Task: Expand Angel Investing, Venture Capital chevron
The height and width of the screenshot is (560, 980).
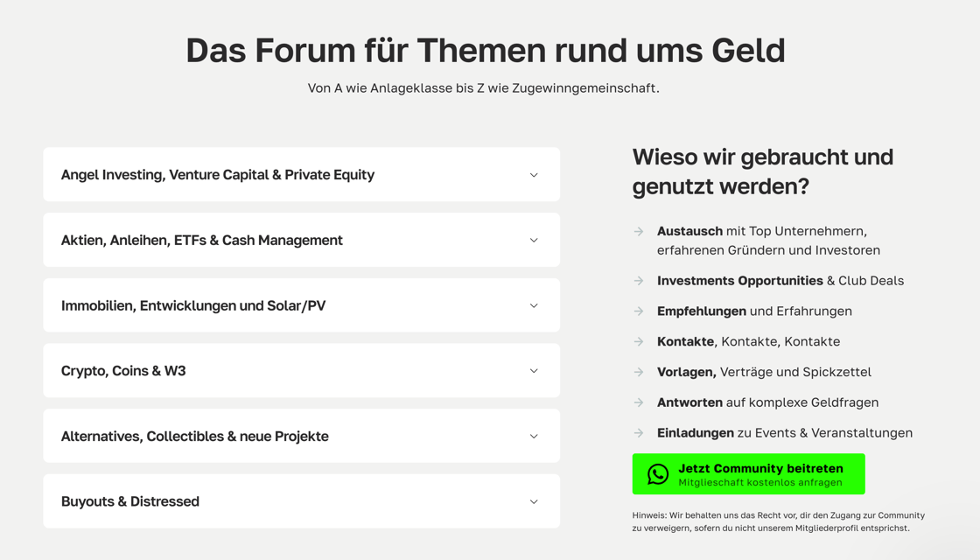Action: (x=534, y=175)
